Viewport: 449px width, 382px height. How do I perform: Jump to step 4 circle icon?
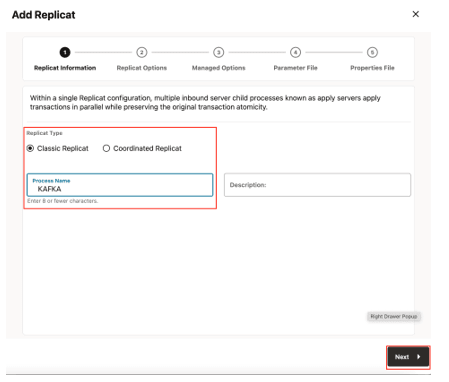295,52
